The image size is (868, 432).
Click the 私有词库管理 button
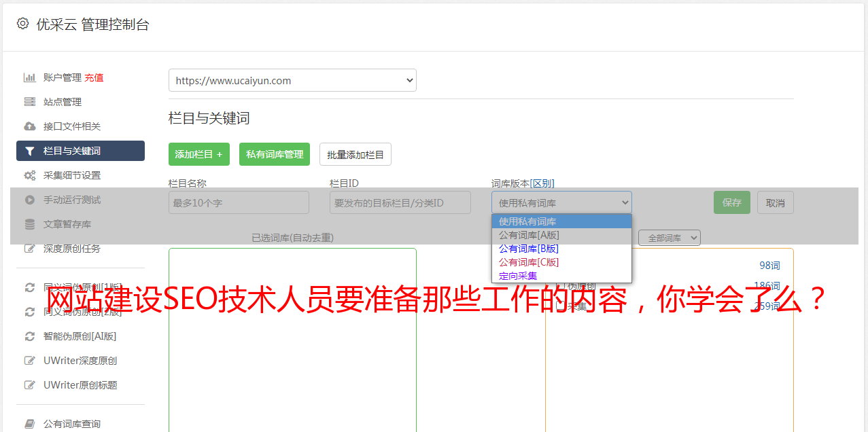click(275, 154)
